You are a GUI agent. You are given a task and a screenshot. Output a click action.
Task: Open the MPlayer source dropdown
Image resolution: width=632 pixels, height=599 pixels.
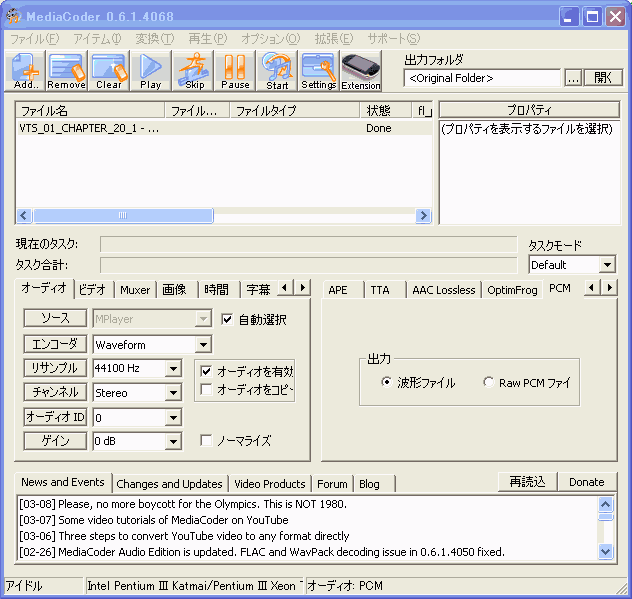point(204,319)
